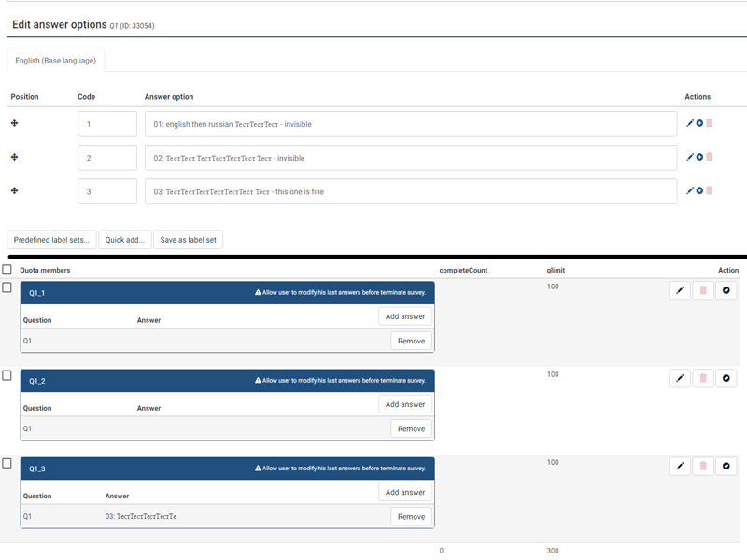
Task: Open the Predefined label sets dialog
Action: pos(52,240)
